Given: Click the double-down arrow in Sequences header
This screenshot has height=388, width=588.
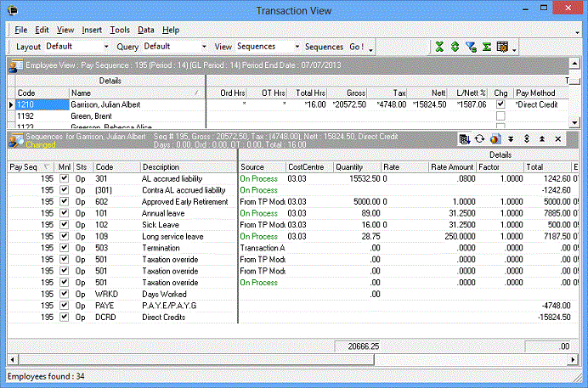Looking at the screenshot, I should (511, 139).
